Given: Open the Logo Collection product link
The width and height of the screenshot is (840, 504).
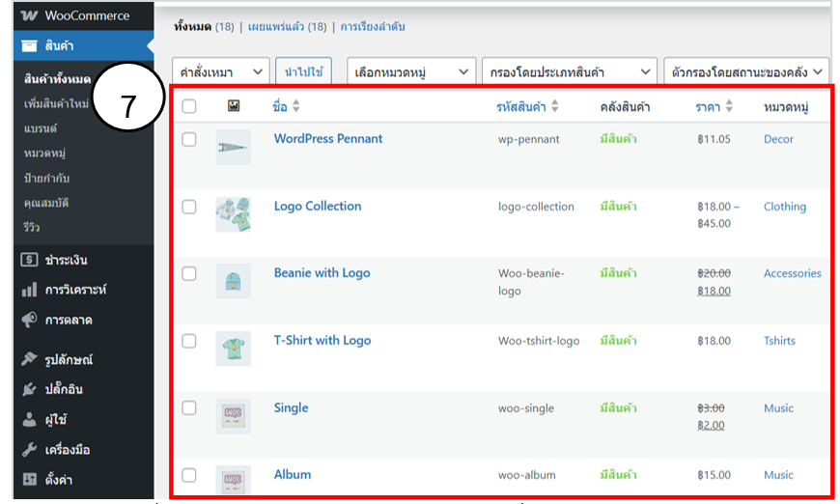Looking at the screenshot, I should coord(317,207).
